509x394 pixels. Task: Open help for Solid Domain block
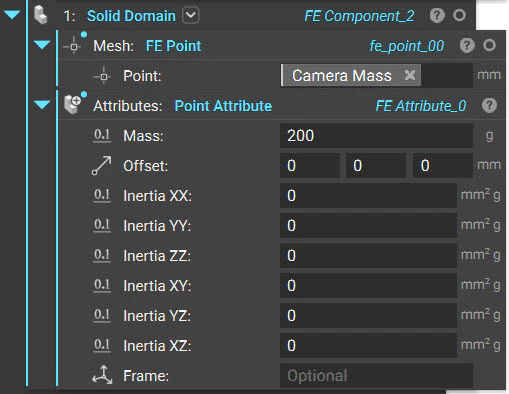click(x=437, y=15)
